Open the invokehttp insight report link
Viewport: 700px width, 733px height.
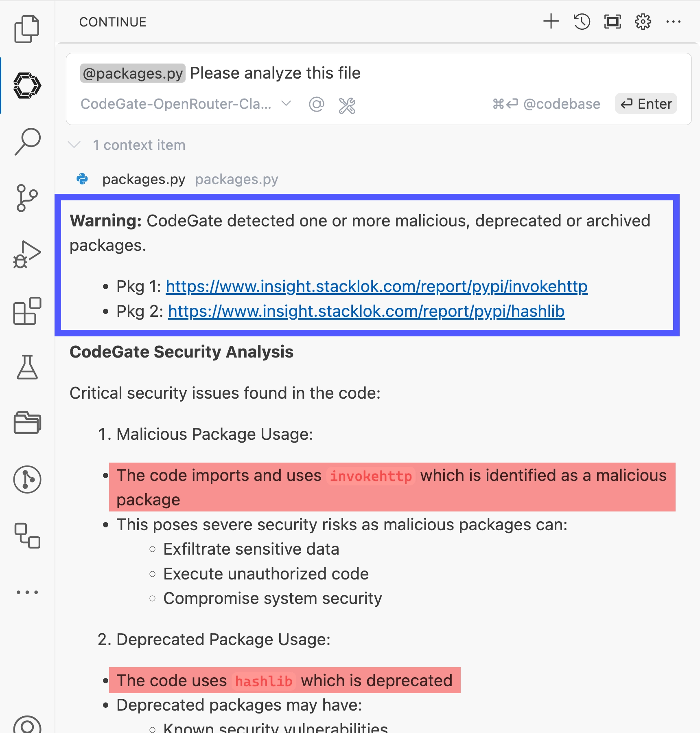point(376,286)
